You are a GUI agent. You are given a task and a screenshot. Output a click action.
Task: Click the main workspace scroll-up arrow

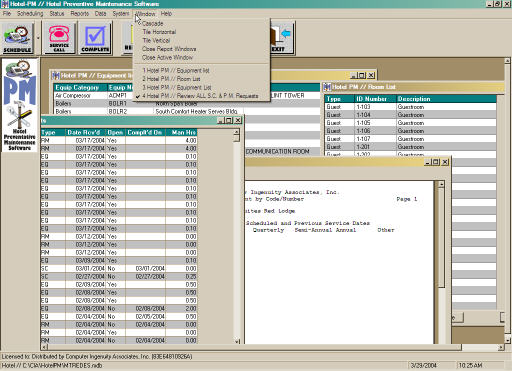click(507, 61)
